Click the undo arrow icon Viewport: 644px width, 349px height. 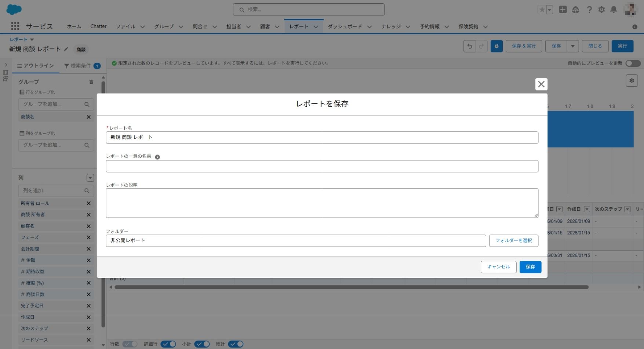coord(469,46)
